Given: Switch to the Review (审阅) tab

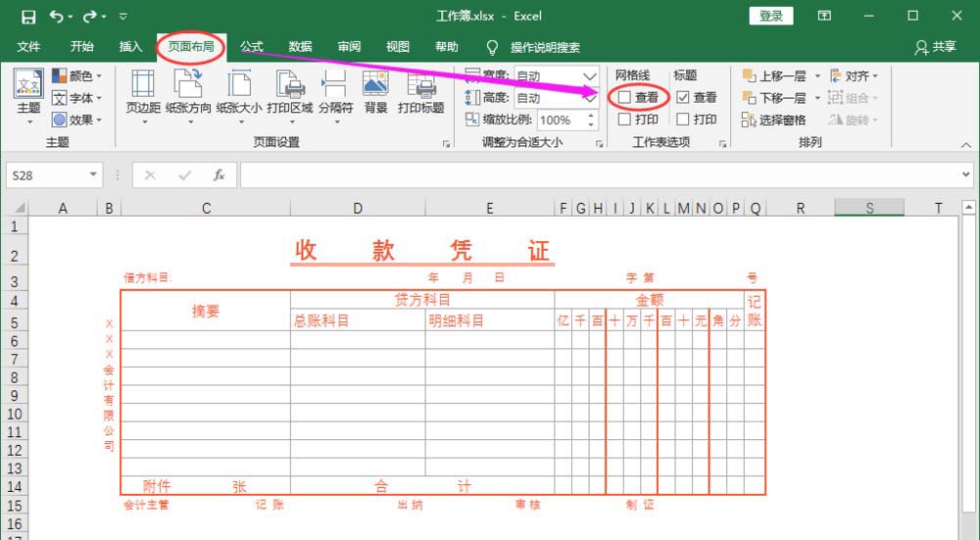Looking at the screenshot, I should 350,47.
